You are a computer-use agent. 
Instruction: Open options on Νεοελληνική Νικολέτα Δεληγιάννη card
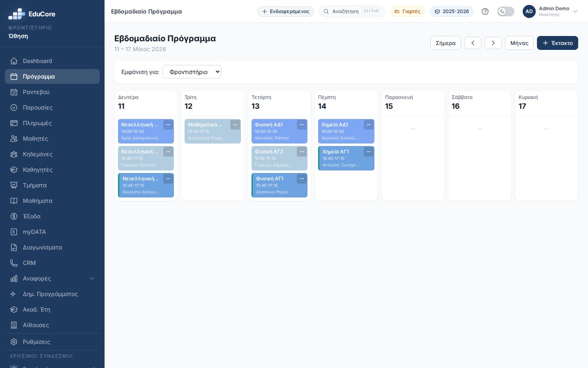[x=168, y=179]
